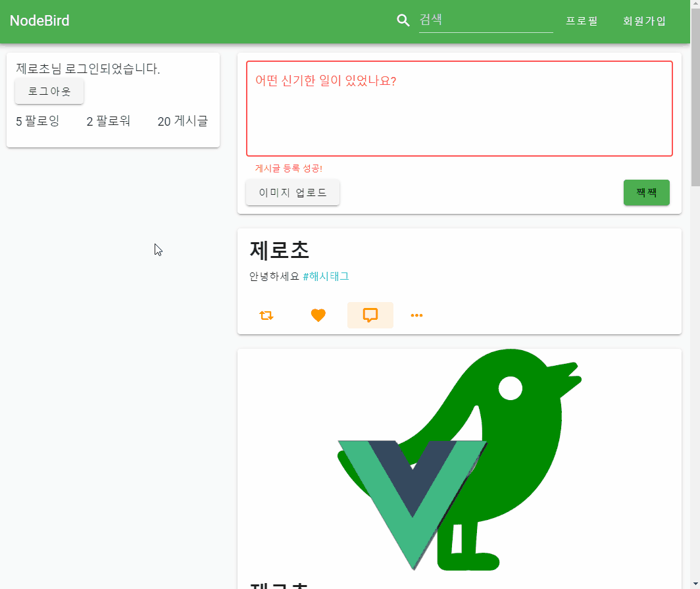Open the three-dots more menu on post

[416, 315]
